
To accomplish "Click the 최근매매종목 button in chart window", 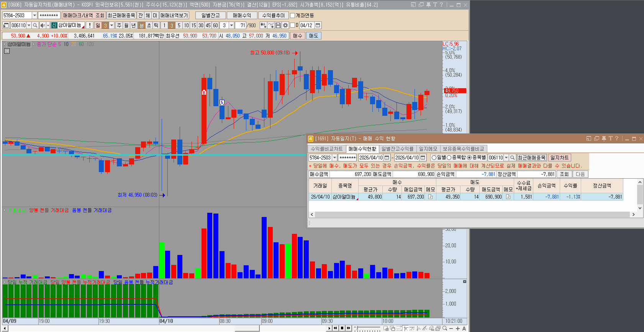I will [121, 15].
